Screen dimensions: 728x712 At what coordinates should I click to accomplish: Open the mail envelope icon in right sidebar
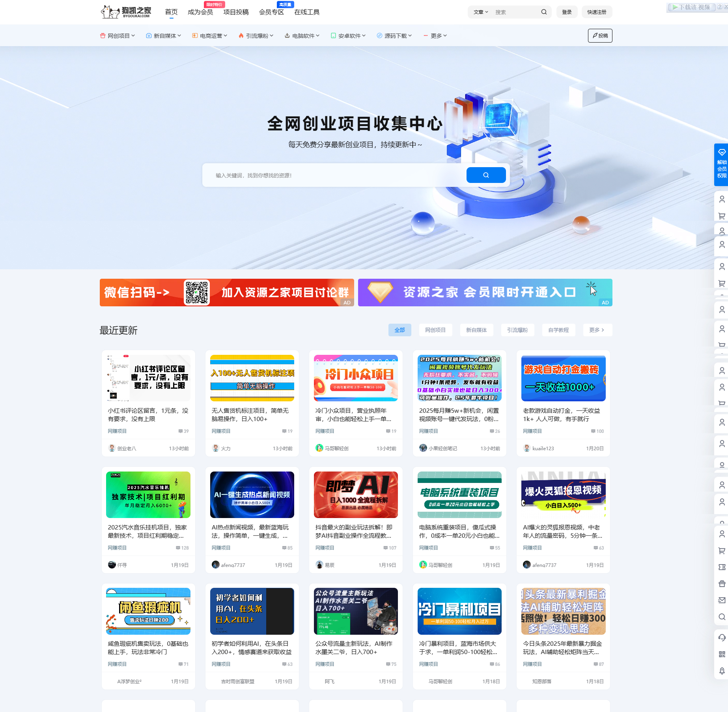pyautogui.click(x=722, y=600)
